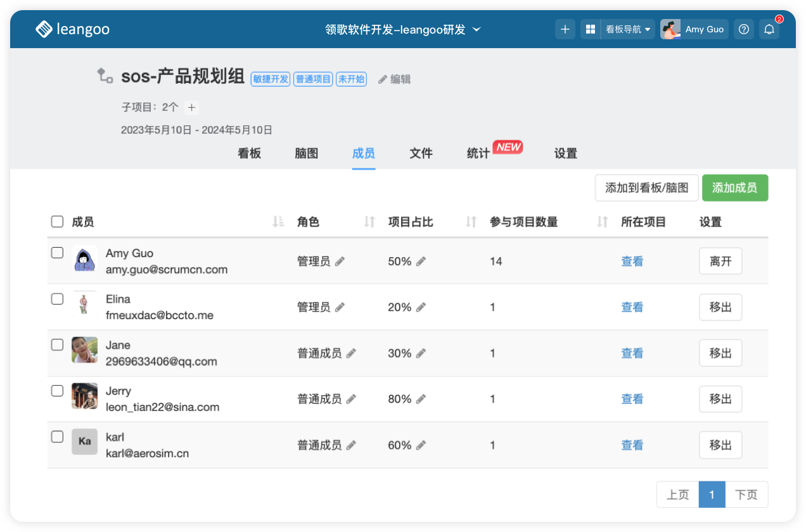Viewport: 806px width, 532px height.
Task: Sort the member column by name
Action: coord(278,222)
